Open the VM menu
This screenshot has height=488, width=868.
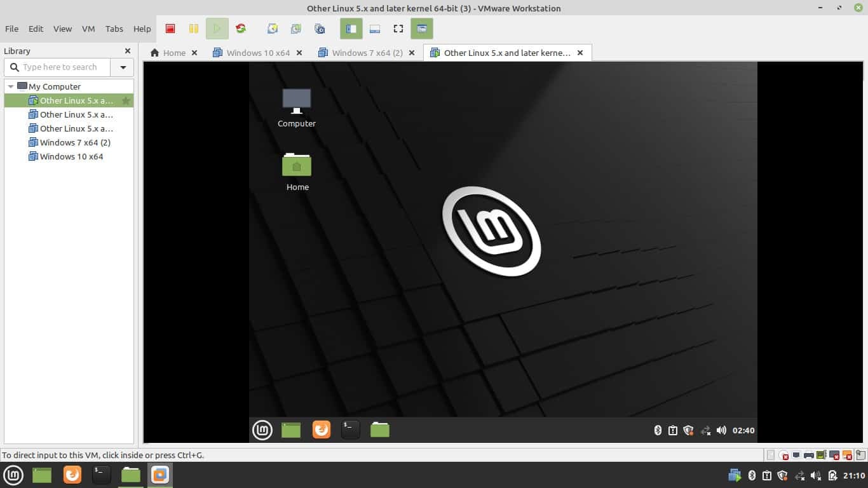tap(88, 29)
